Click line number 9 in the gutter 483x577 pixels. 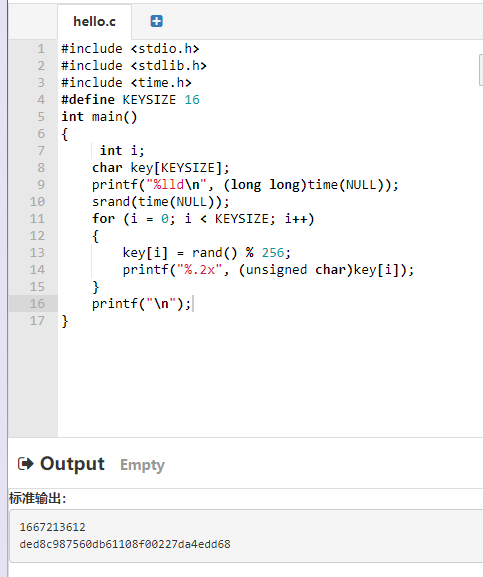41,184
